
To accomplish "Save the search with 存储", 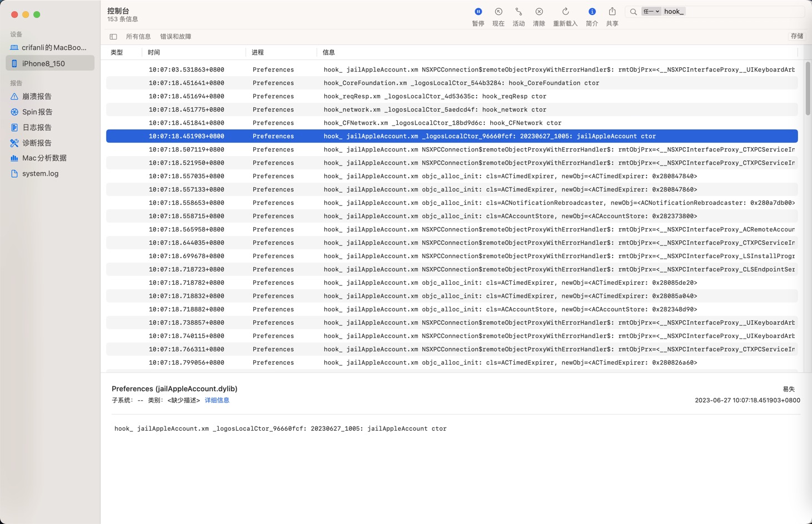I will tap(797, 36).
